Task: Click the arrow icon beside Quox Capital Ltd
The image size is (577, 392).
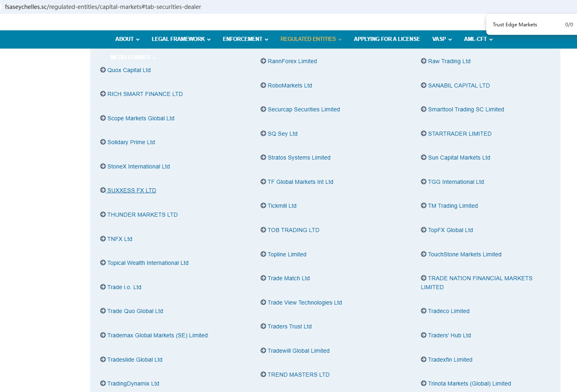Action: [x=103, y=70]
